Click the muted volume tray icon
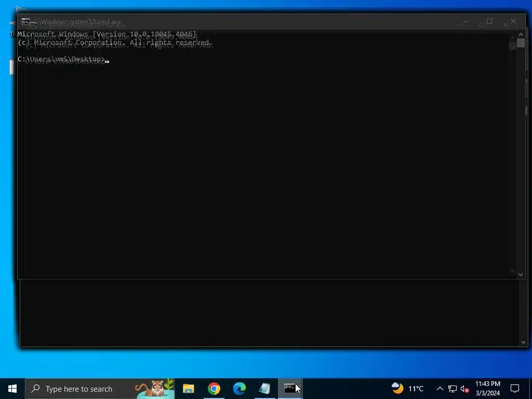532x399 pixels. pyautogui.click(x=464, y=389)
